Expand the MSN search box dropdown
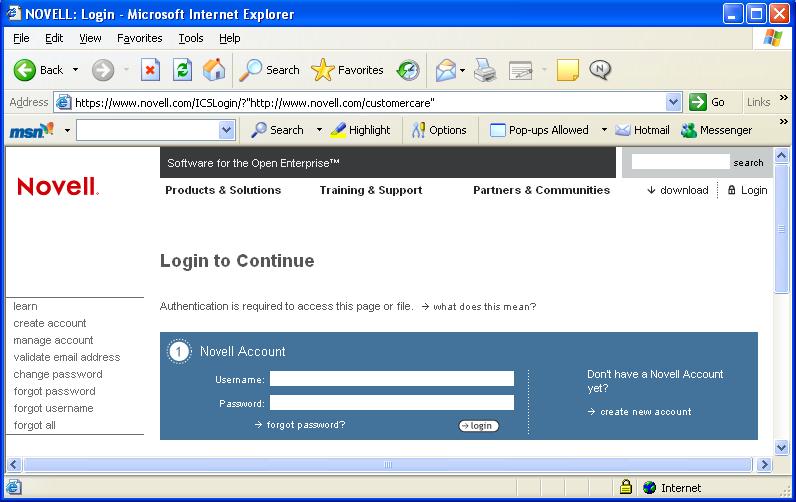 [226, 130]
